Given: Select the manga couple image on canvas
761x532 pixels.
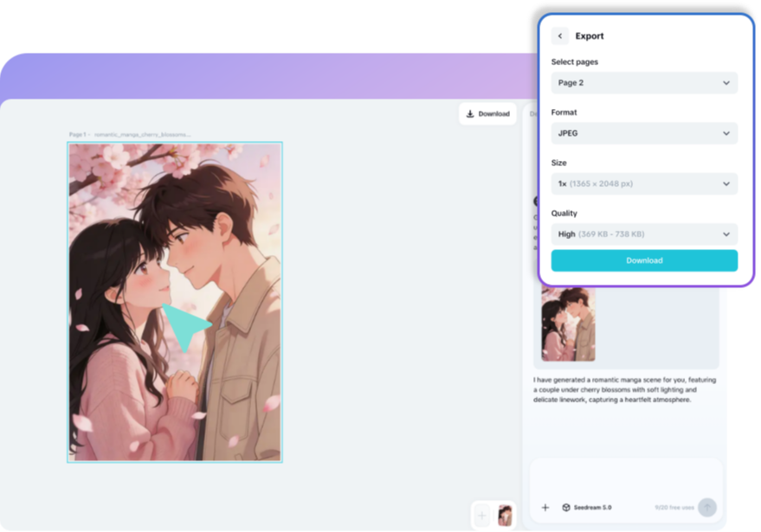Looking at the screenshot, I should 175,302.
